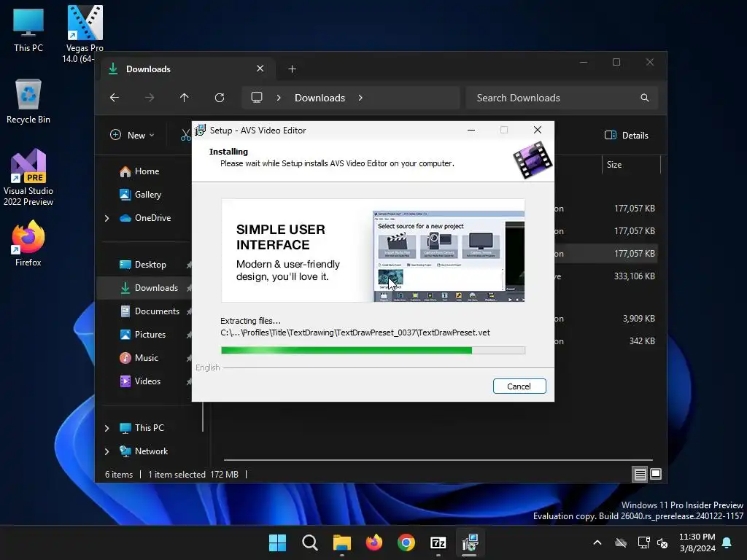Image resolution: width=747 pixels, height=560 pixels.
Task: Select OneDrive in navigation pane
Action: pyautogui.click(x=145, y=217)
